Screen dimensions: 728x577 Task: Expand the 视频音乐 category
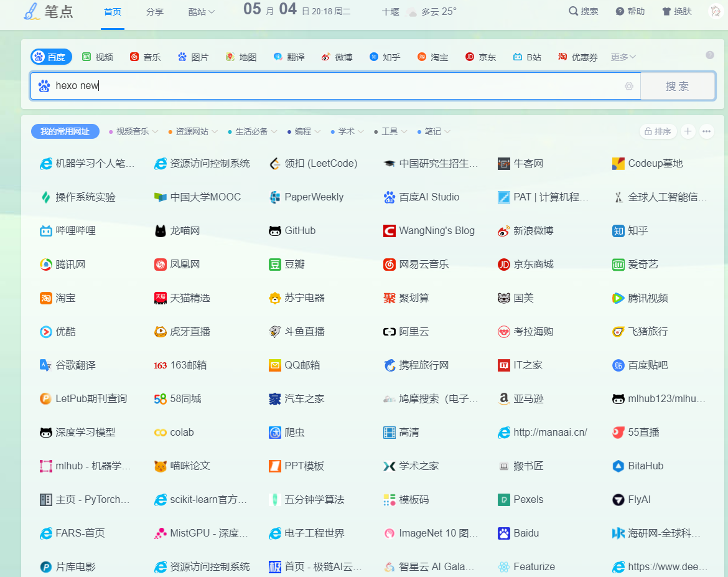tap(133, 131)
